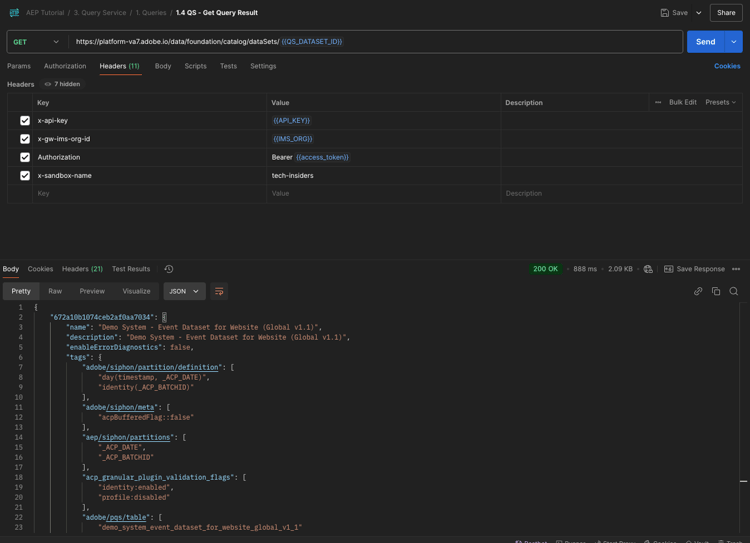Click the 200 OK status badge
Viewport: 750px width, 543px height.
tap(545, 269)
